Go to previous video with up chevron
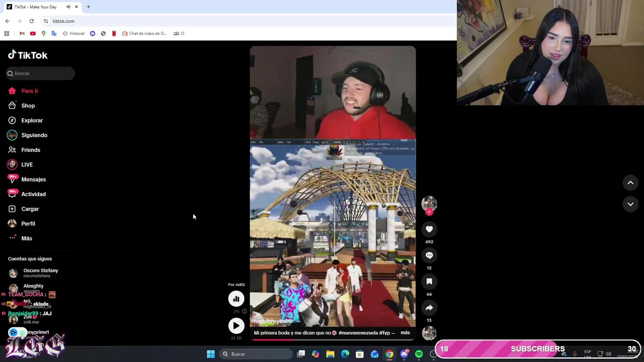The width and height of the screenshot is (644, 362). point(630,183)
